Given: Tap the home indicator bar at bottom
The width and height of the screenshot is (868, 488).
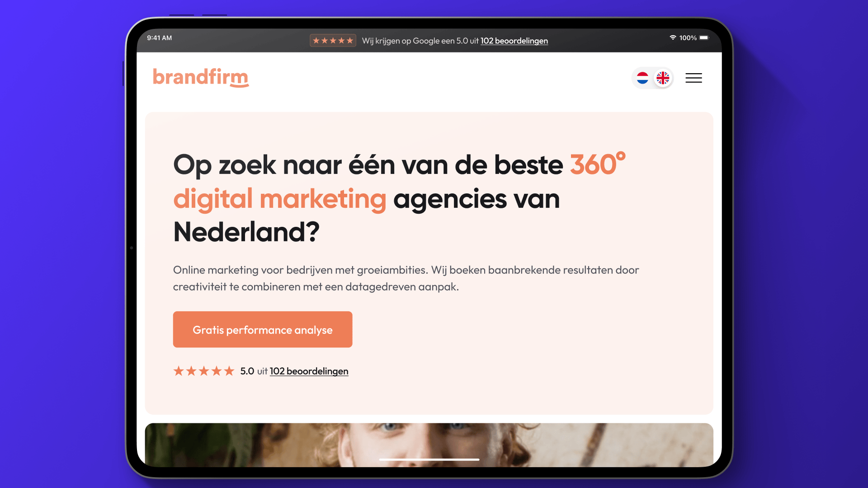Looking at the screenshot, I should 429,460.
